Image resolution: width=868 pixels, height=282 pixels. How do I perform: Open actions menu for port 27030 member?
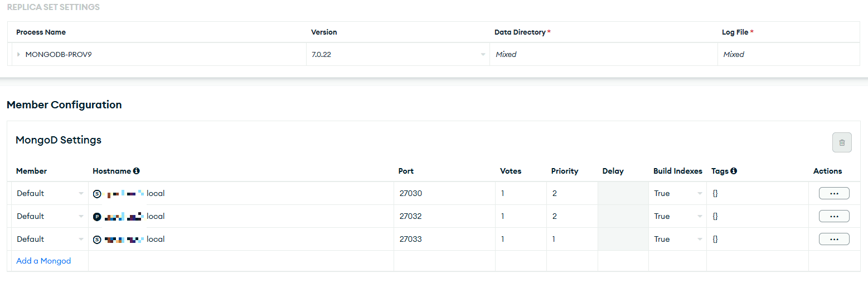[x=833, y=193]
